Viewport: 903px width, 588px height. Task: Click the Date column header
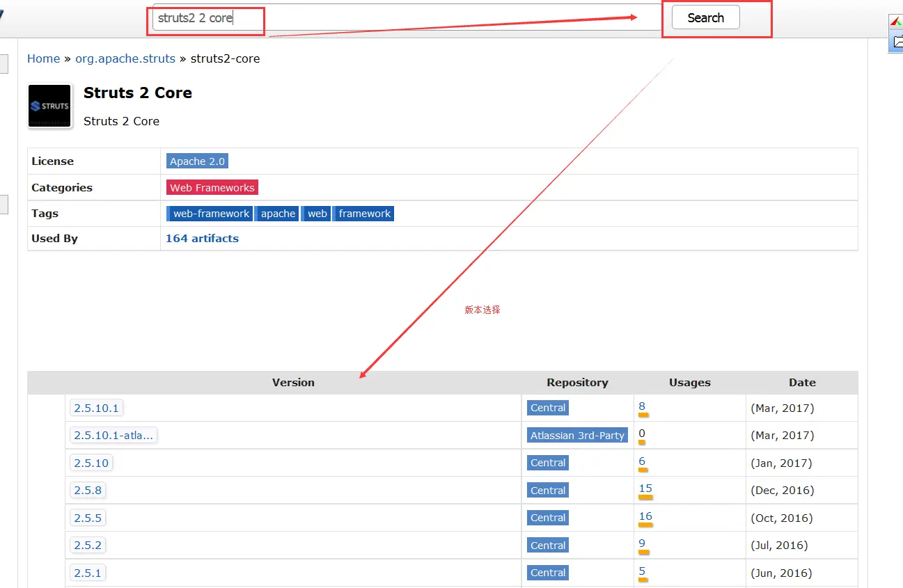pos(802,382)
